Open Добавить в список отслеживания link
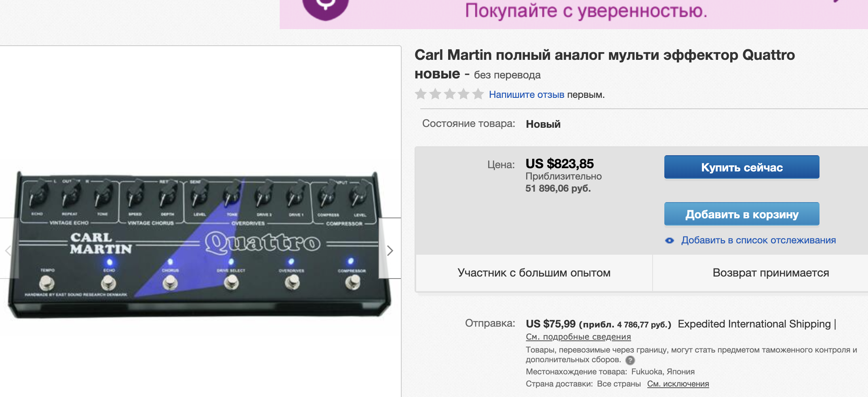 758,240
